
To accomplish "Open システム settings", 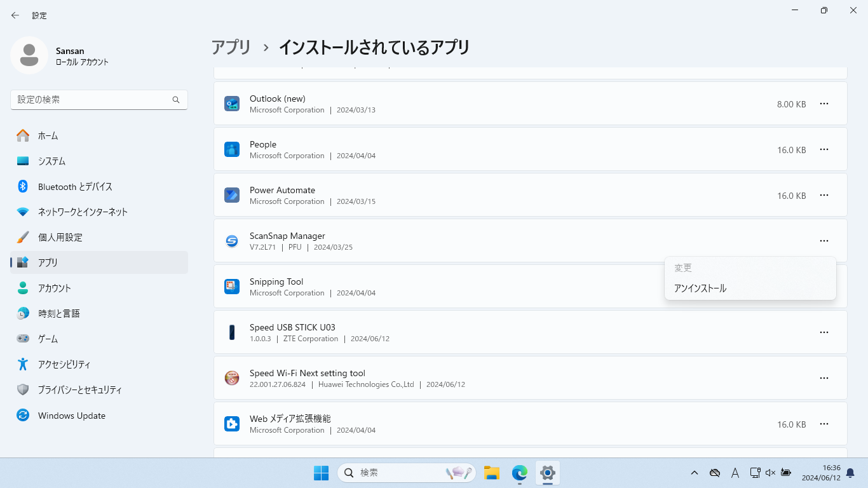I will tap(99, 161).
